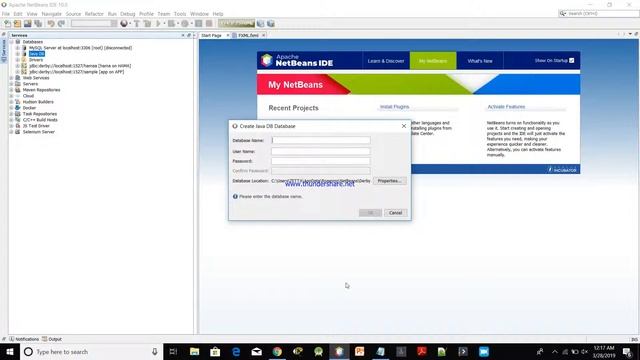Open the Install Plugins link
Screen dimensions: 640x360
[394, 107]
